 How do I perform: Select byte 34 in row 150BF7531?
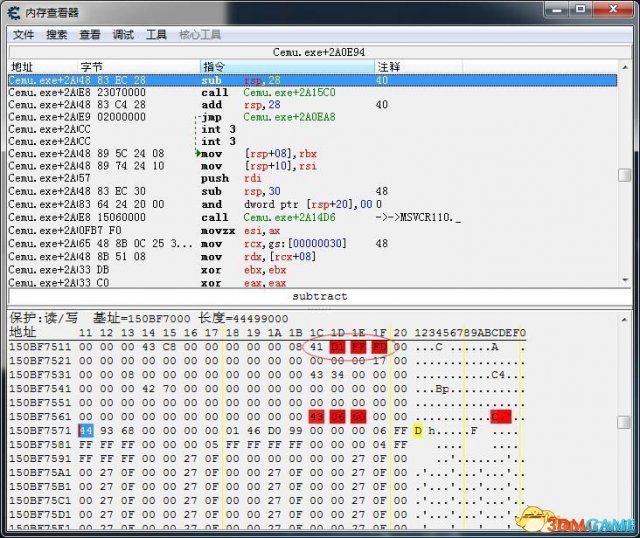(x=337, y=375)
